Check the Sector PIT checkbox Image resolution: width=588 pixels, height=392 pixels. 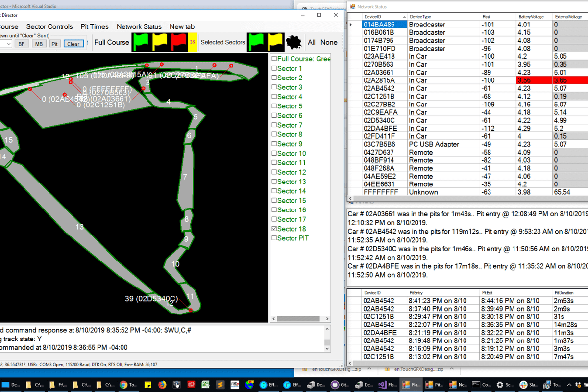coord(274,238)
